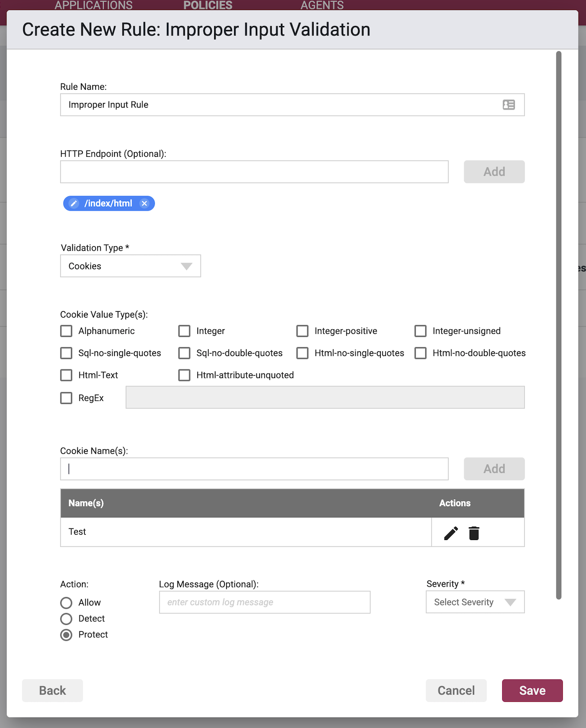Save the new rule

[532, 691]
